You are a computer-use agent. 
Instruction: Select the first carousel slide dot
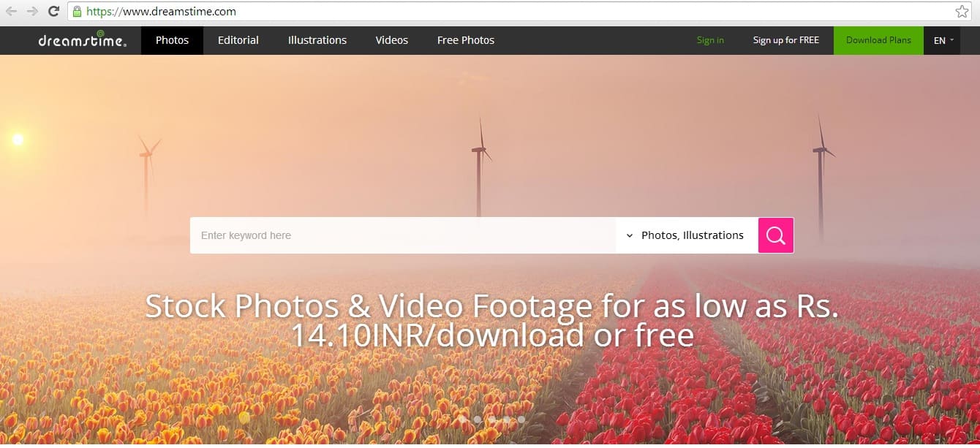[x=463, y=419]
